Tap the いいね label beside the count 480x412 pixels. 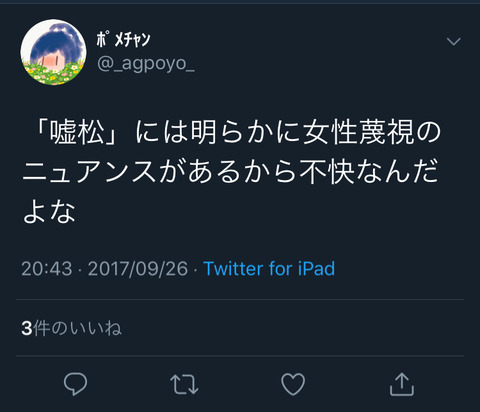pos(96,328)
